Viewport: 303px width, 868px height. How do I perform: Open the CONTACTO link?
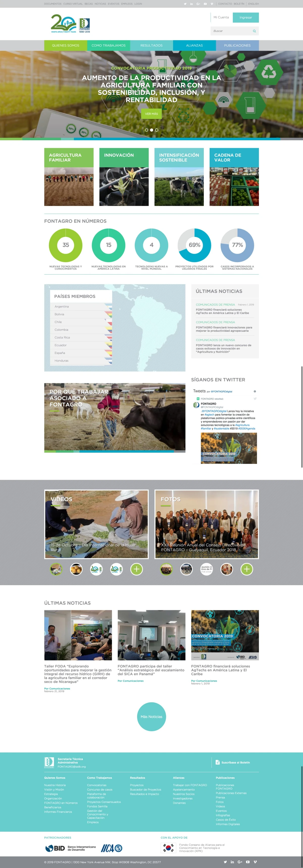(x=225, y=4)
